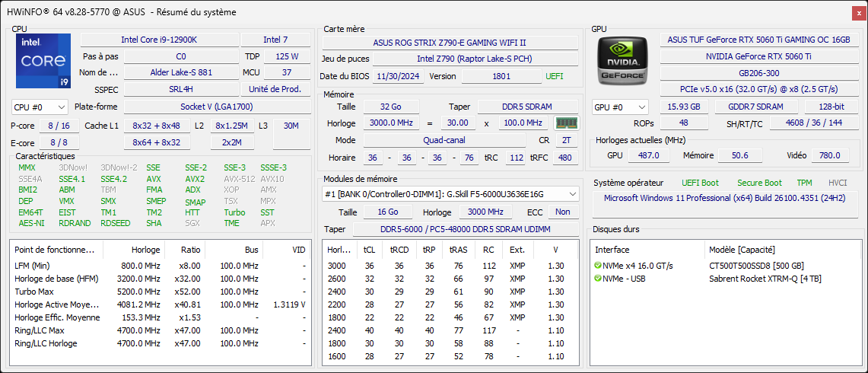Click the RDSEED feature label
This screenshot has width=868, height=373.
pyautogui.click(x=116, y=223)
